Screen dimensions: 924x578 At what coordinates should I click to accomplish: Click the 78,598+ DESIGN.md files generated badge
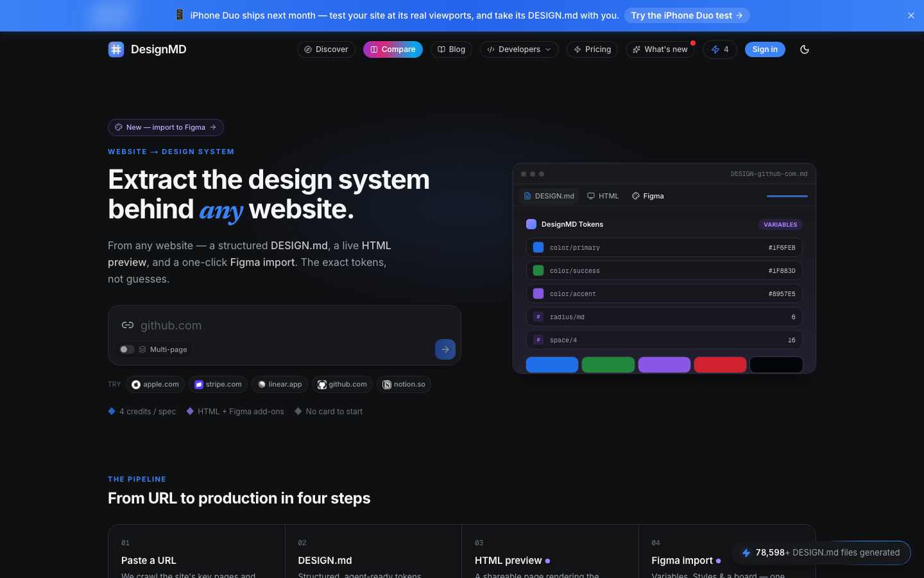tap(821, 553)
